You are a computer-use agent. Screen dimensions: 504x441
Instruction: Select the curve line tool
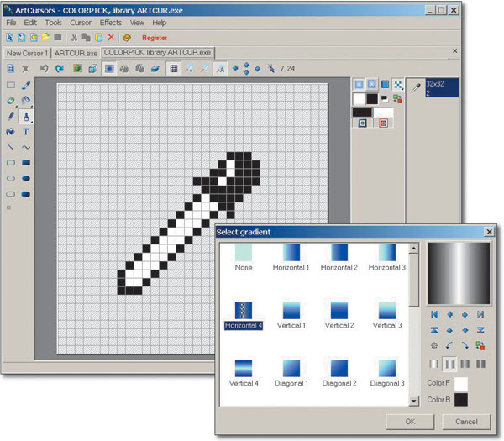point(26,147)
